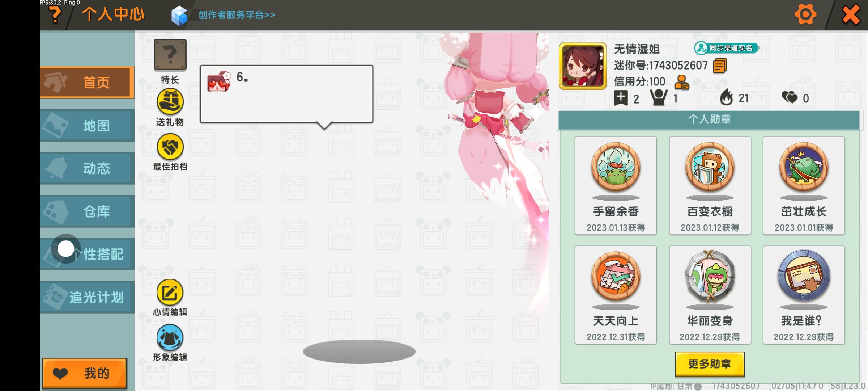Switch to the 地图 tab
Screen dimensions: 868x391
click(x=87, y=126)
